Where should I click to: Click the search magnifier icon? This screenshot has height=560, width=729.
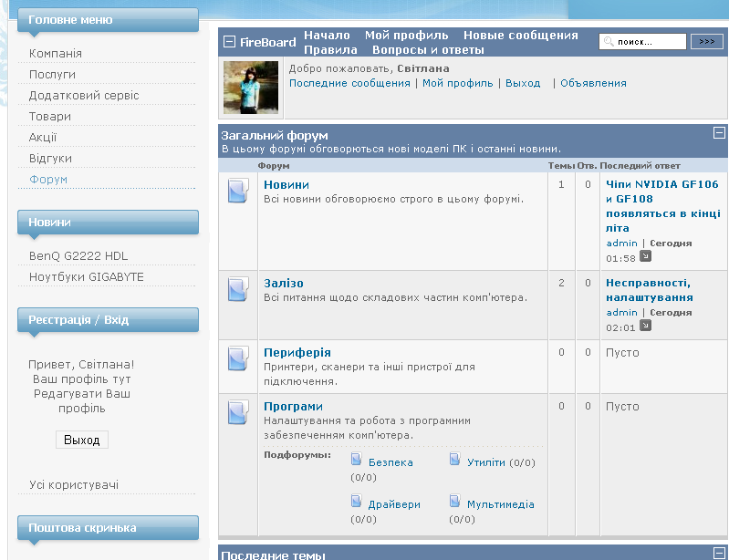point(609,41)
